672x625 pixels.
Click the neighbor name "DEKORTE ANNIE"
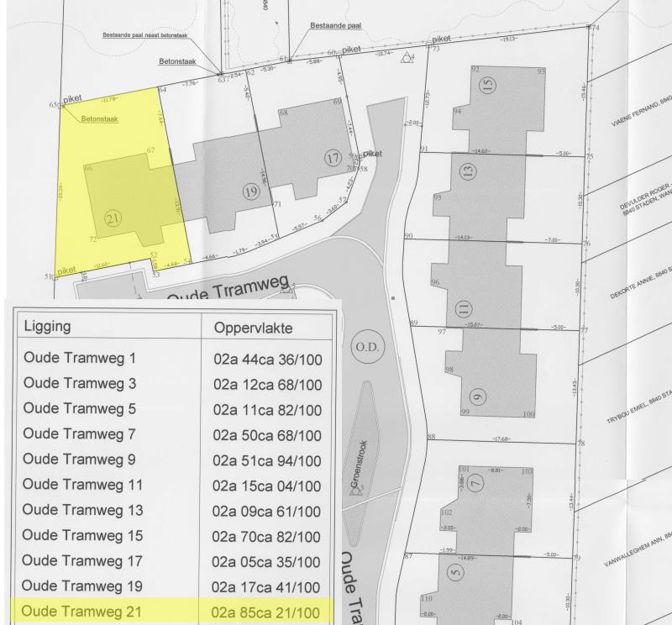pyautogui.click(x=633, y=286)
